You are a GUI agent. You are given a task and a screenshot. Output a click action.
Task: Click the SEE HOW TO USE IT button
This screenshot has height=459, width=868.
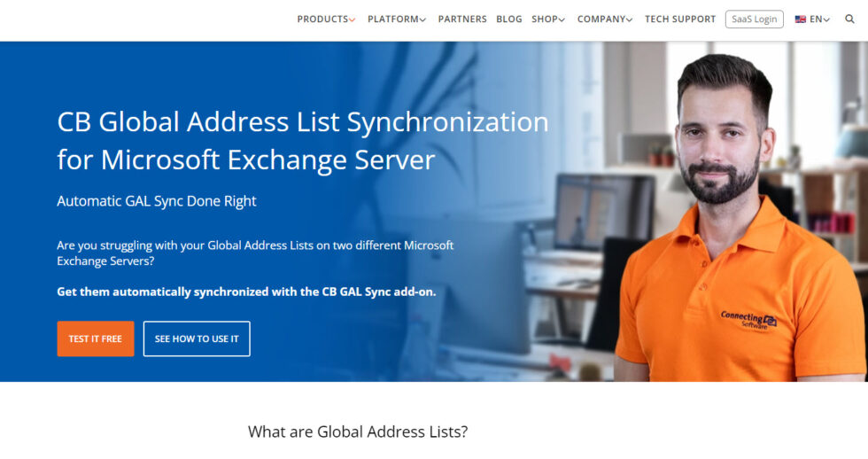(x=197, y=338)
